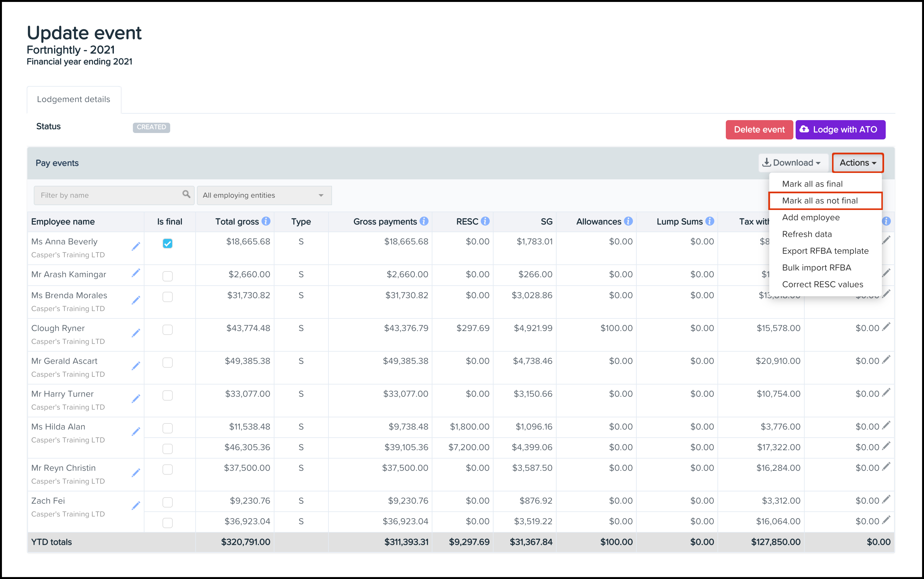Tick Is final checkbox for Mr Gerald Ascart
Viewport: 924px width, 579px height.
(168, 362)
